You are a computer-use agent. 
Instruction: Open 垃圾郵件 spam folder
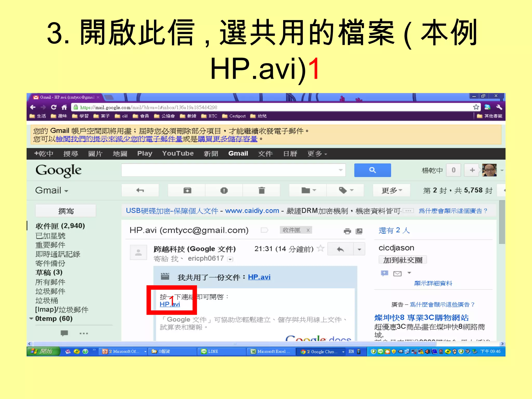50,291
